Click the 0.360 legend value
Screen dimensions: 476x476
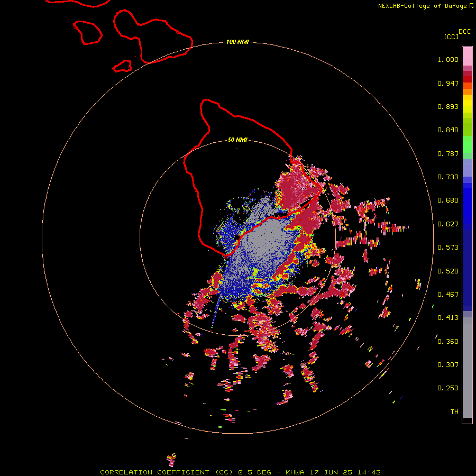click(448, 342)
